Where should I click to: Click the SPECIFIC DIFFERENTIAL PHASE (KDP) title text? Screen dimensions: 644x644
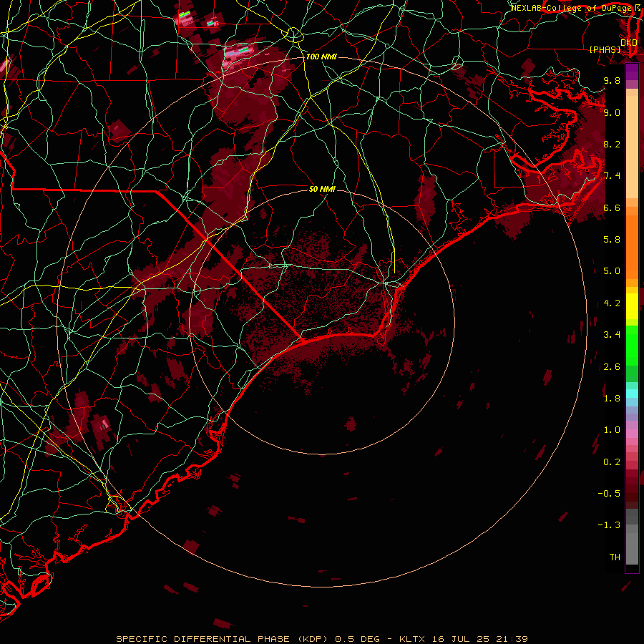point(223,639)
